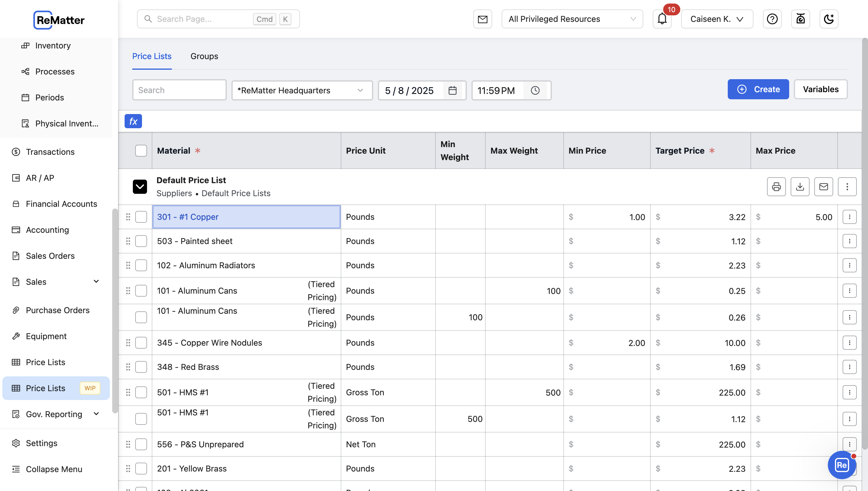Viewport: 868px width, 491px height.
Task: Open the Variables button
Action: click(x=820, y=89)
